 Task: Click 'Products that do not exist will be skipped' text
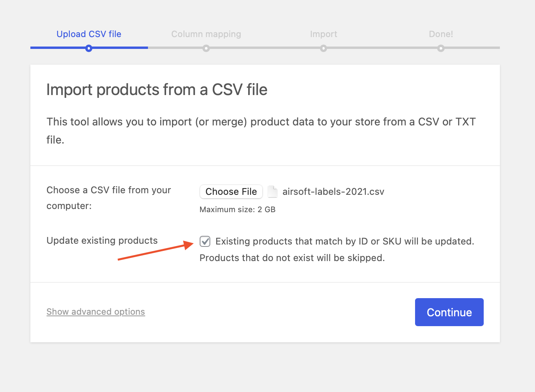pos(292,258)
